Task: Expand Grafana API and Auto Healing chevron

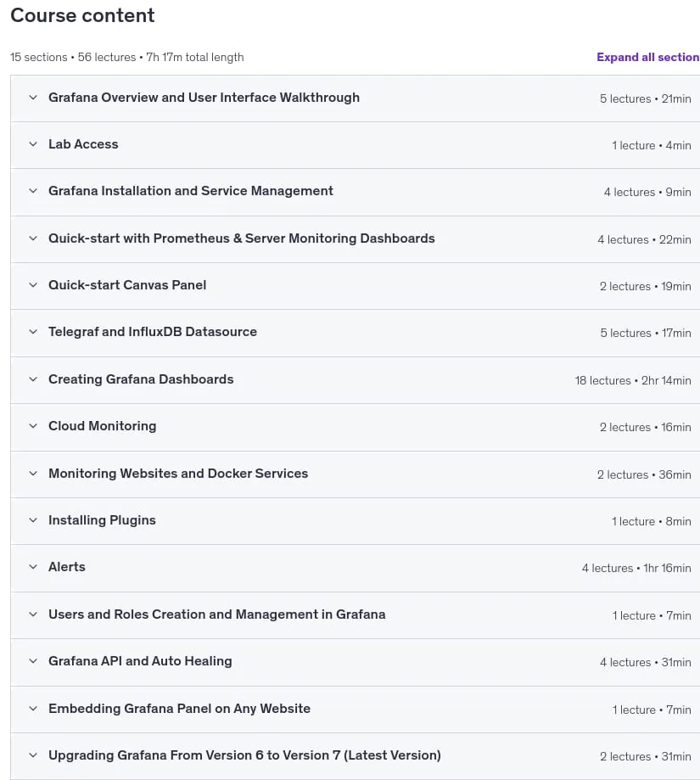Action: coord(33,661)
